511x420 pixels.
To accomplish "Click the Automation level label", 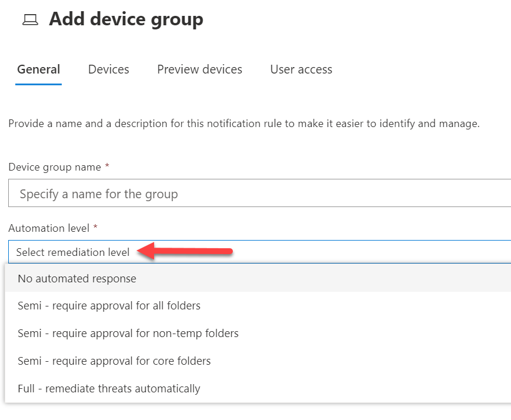I will pyautogui.click(x=49, y=228).
